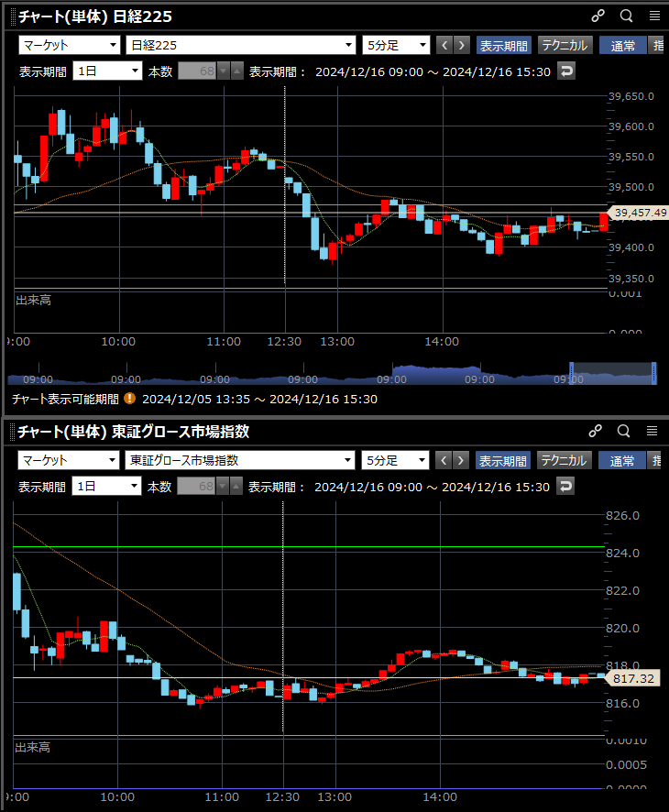The width and height of the screenshot is (669, 812).
Task: Click 出来高 label in 日経225 chart
Action: (34, 300)
